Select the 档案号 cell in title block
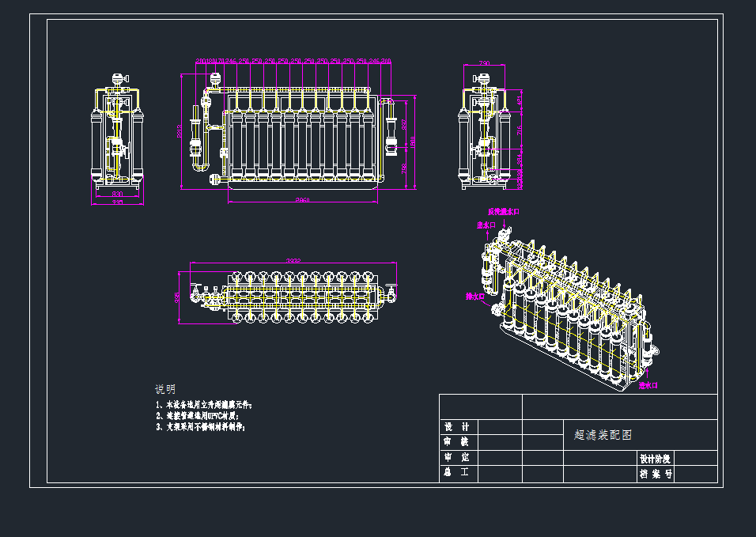Screen dimensions: 756x537 point(655,475)
